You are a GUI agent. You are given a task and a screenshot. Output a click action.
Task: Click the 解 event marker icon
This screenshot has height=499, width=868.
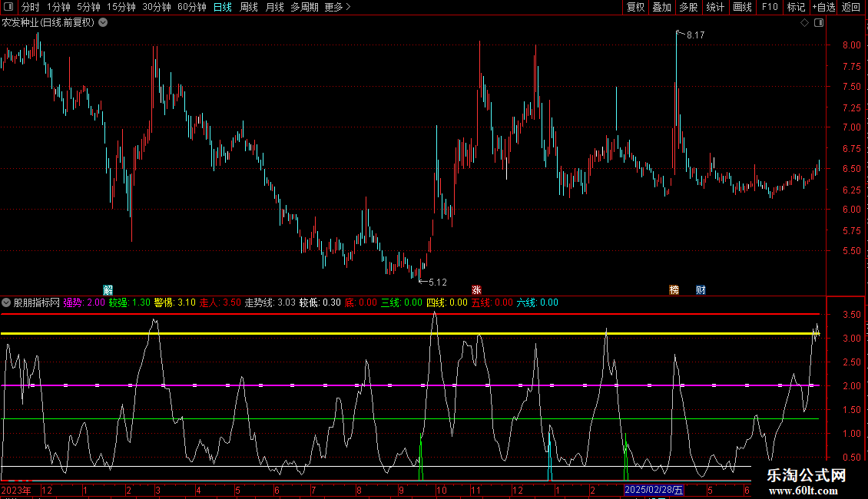[108, 290]
